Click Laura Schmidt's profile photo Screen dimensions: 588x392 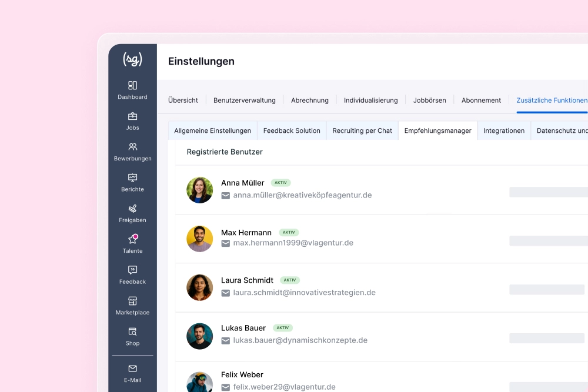[x=200, y=287]
